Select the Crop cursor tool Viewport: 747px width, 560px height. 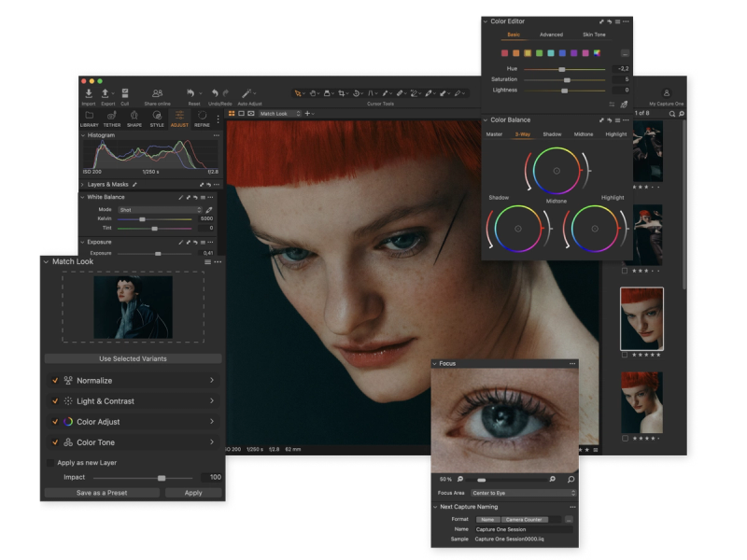(x=342, y=93)
